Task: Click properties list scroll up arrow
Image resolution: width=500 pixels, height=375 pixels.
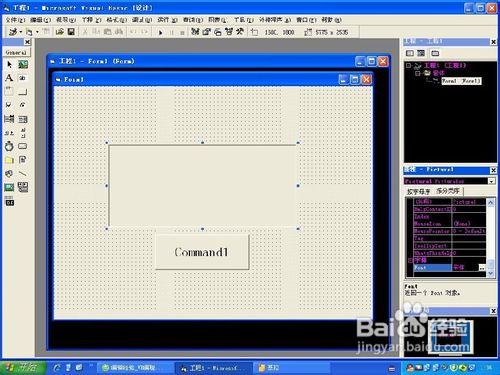Action: click(491, 202)
